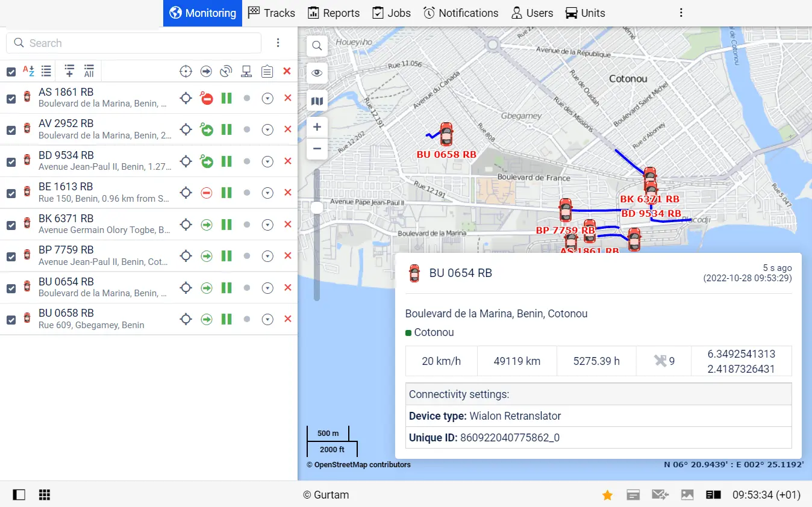Toggle the select-all units checkbox
This screenshot has height=507, width=812.
pyautogui.click(x=11, y=72)
